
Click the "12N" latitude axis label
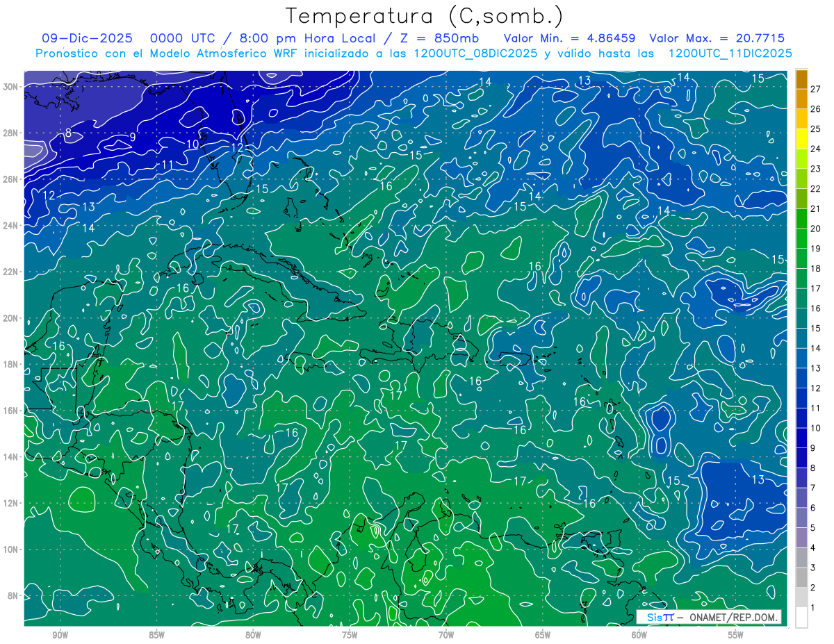10,503
